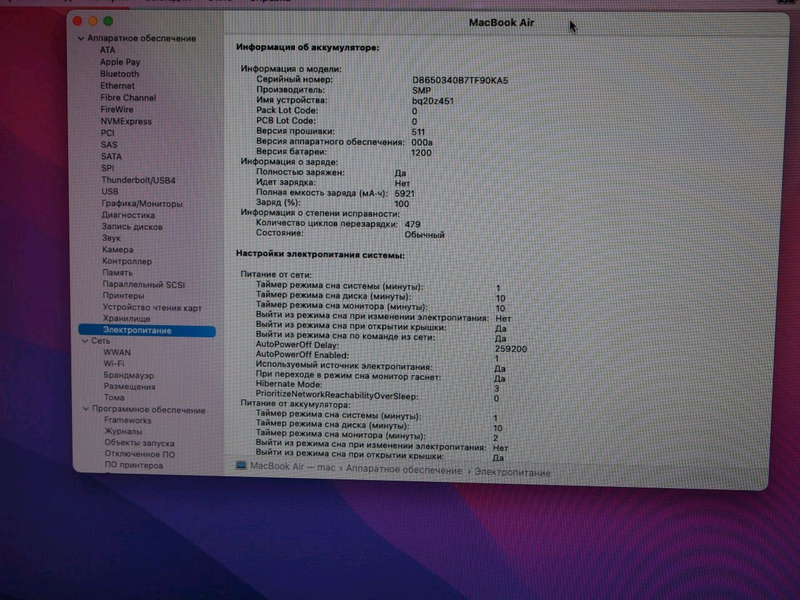Select Журналы entry
Screen dimensions: 800x600
123,431
